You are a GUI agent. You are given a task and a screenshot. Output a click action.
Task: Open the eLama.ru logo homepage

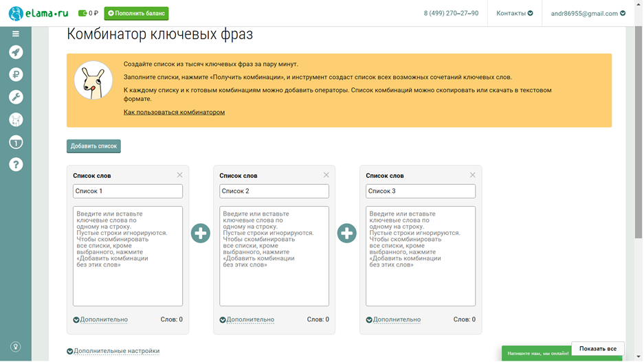pos(38,13)
